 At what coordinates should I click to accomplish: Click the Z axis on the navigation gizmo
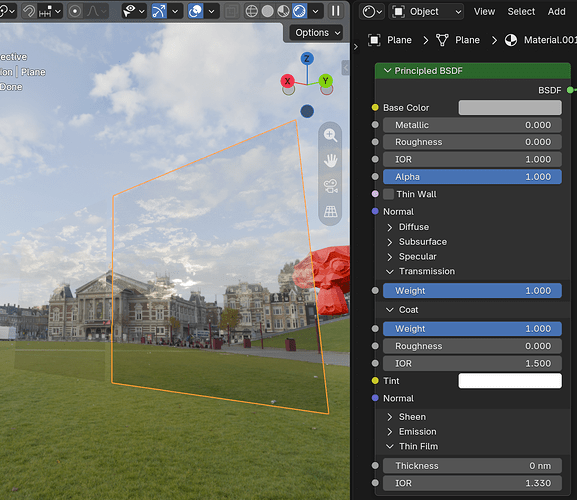(x=307, y=58)
